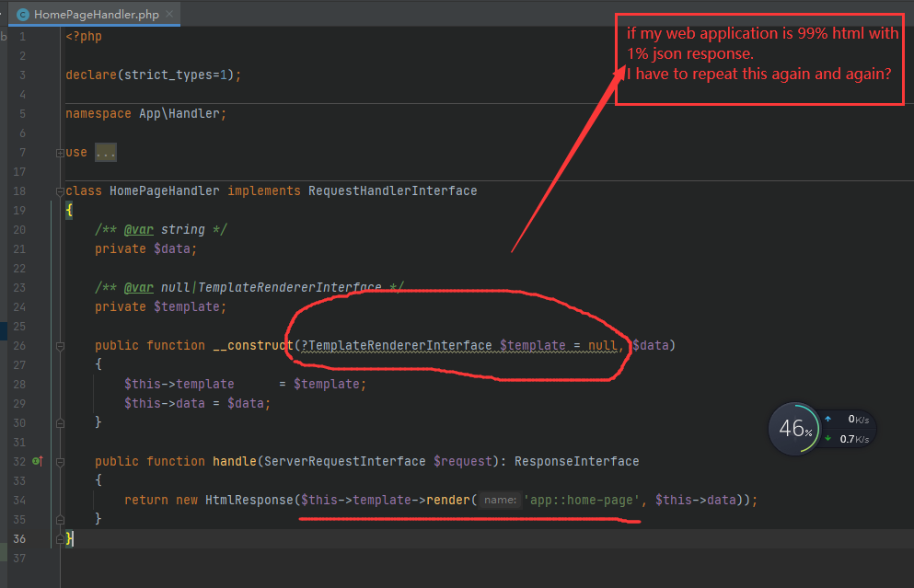Click the name: parameter hint in the render call

pos(500,500)
